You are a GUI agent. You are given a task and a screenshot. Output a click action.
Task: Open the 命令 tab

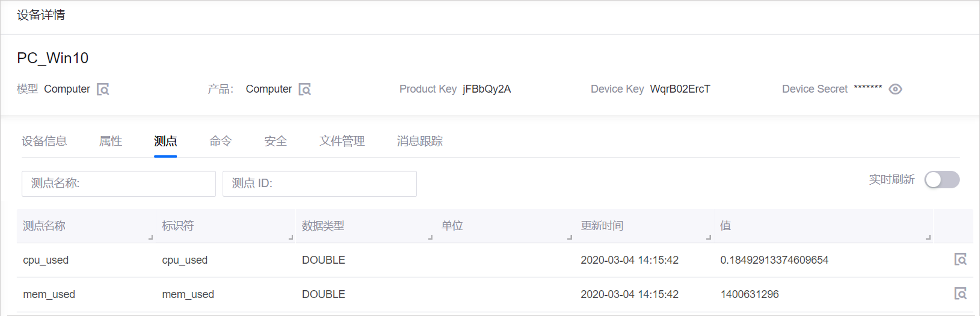click(x=221, y=141)
